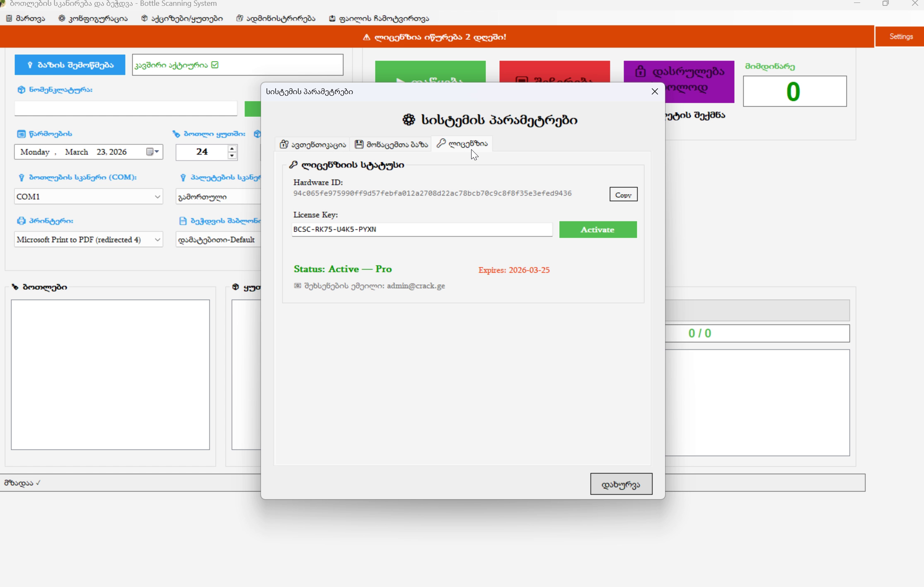Image resolution: width=924 pixels, height=587 pixels.
Task: Click inside the License Key input field
Action: pyautogui.click(x=421, y=229)
